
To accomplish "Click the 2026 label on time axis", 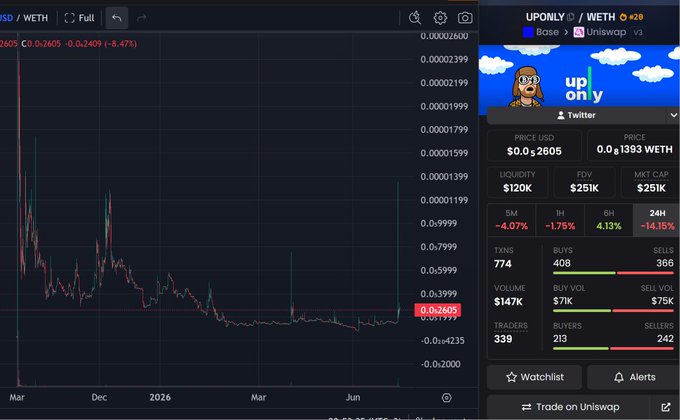I will 160,397.
